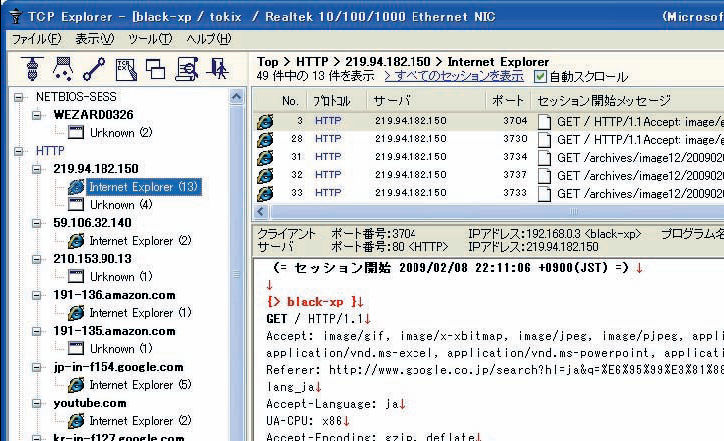Viewport: 724px width, 441px height.
Task: Collapse the HTTP tree node
Action: pyautogui.click(x=18, y=151)
